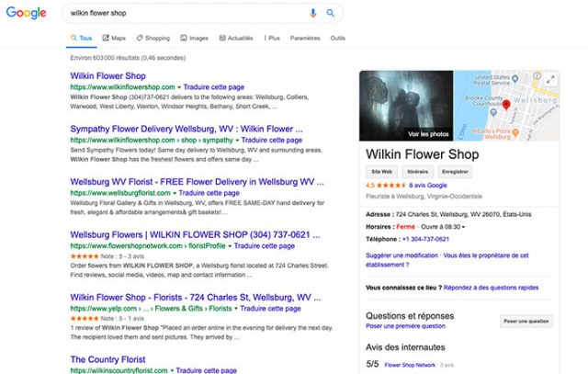Click the Poser une question button
This screenshot has width=588, height=374.
coord(526,321)
